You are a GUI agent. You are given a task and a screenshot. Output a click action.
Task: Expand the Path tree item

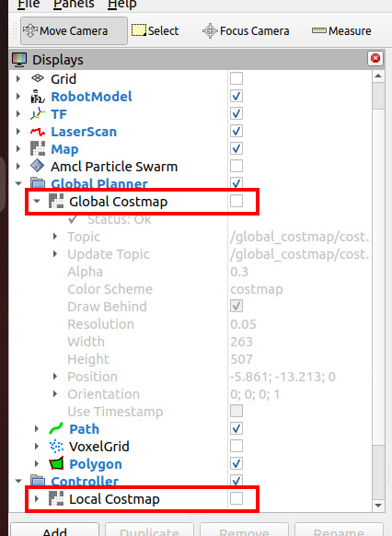click(x=37, y=428)
